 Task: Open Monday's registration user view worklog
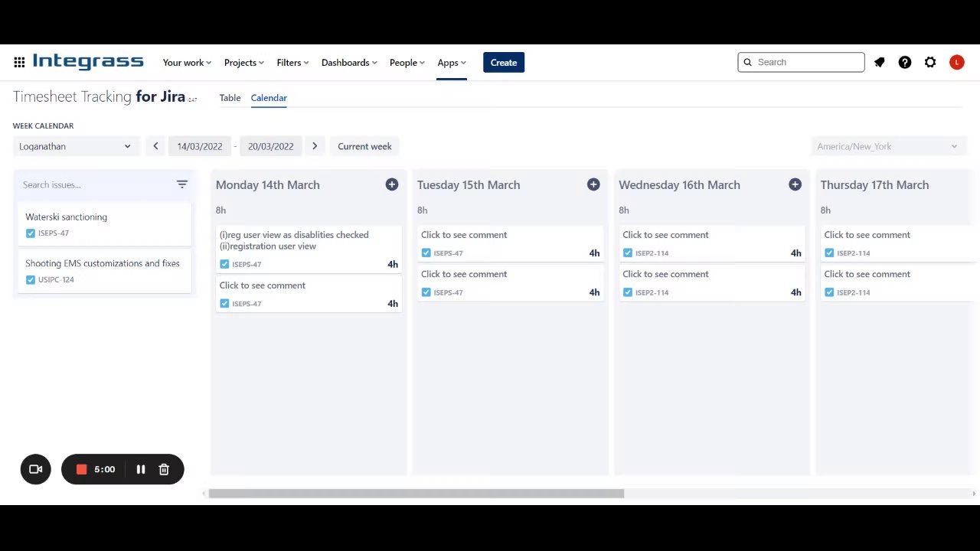(309, 249)
